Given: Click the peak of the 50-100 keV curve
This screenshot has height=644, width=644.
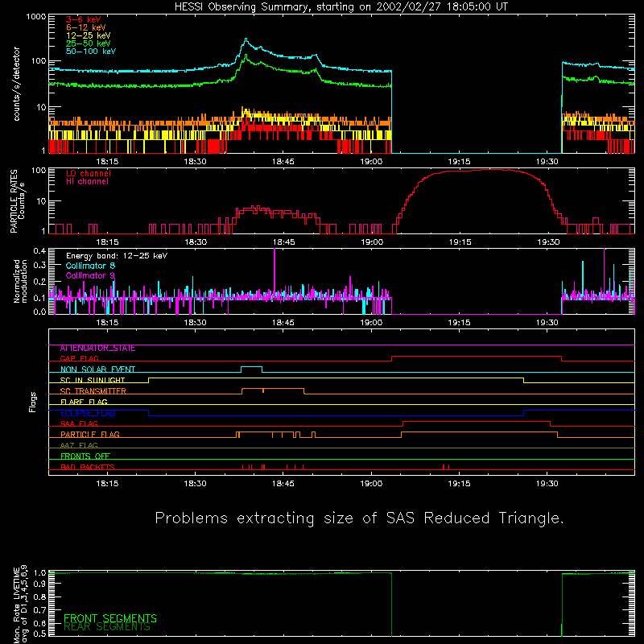Looking at the screenshot, I should (x=246, y=39).
